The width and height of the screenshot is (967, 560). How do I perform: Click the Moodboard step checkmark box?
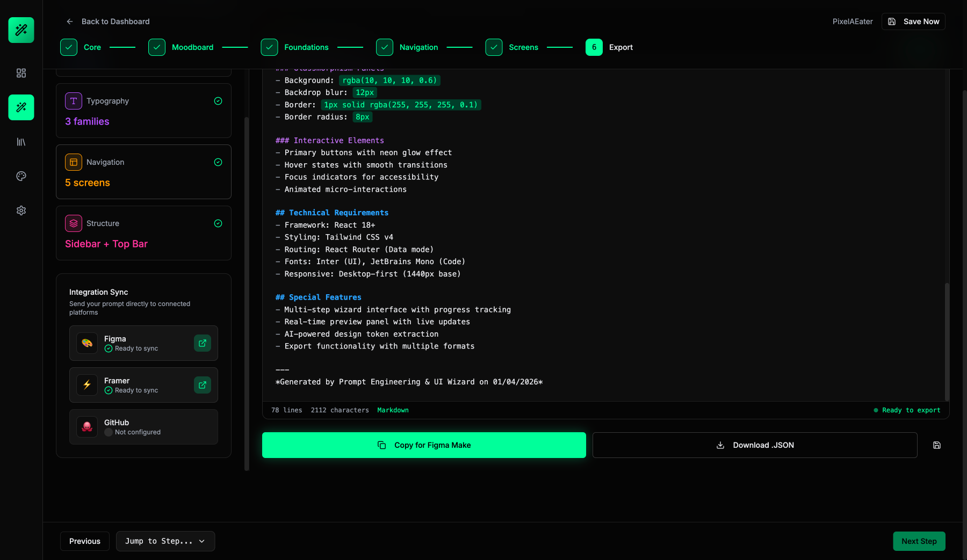click(x=157, y=47)
